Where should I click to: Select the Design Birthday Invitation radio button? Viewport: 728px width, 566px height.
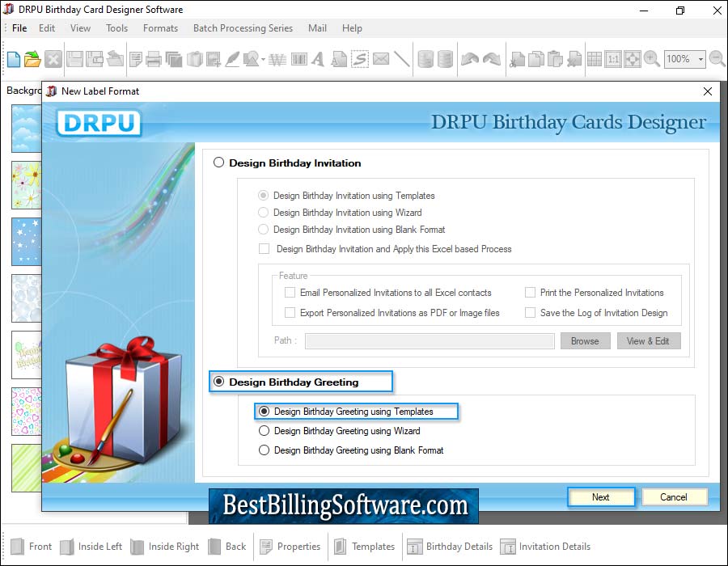coord(218,163)
